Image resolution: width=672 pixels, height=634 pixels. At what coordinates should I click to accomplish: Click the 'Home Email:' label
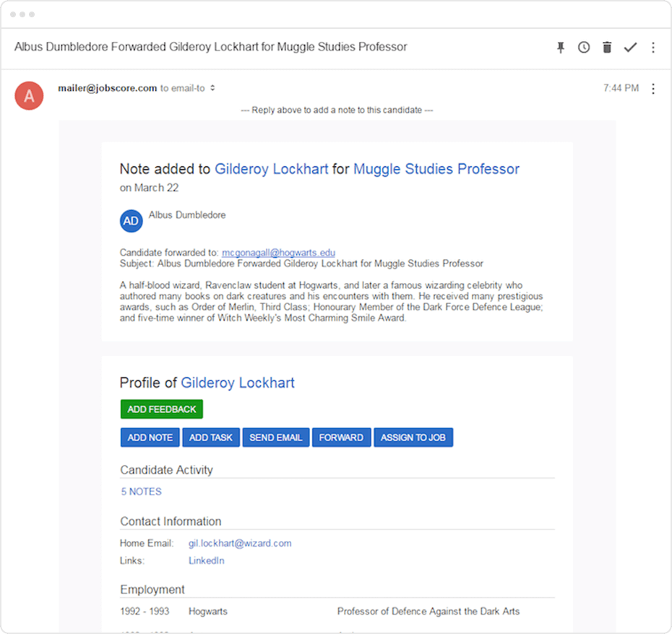click(147, 543)
